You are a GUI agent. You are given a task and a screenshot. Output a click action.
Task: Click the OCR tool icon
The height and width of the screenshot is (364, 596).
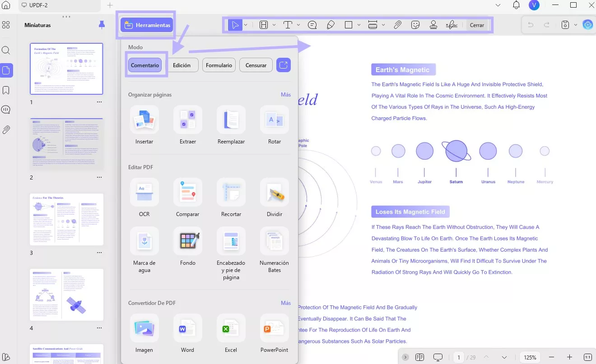pyautogui.click(x=144, y=193)
